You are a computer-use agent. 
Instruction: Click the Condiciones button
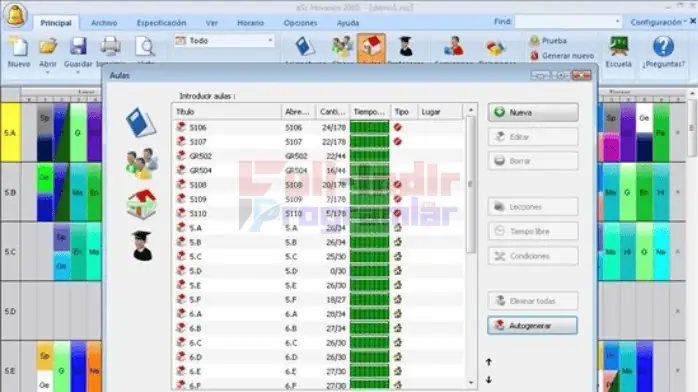(x=533, y=256)
